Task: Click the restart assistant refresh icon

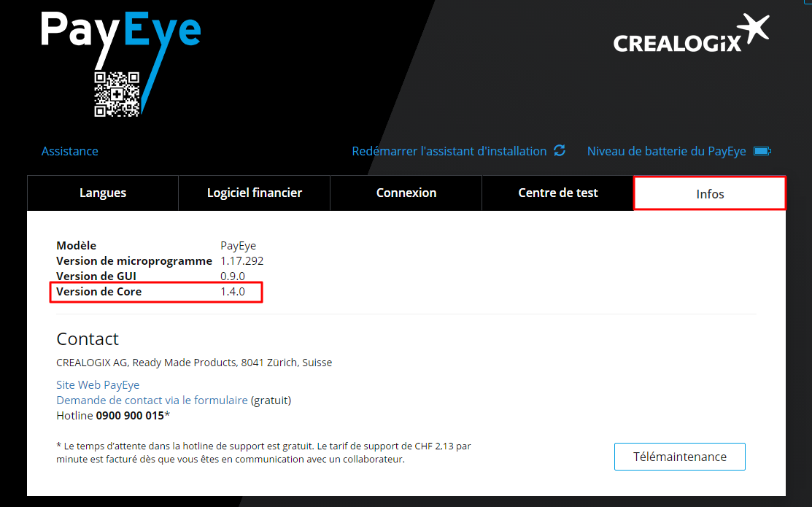Action: tap(560, 151)
